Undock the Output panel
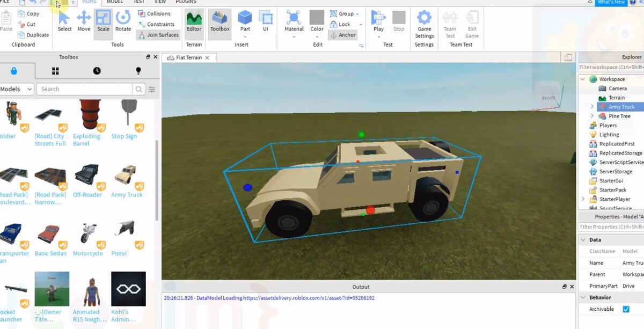This screenshot has height=329, width=644. pos(565,287)
